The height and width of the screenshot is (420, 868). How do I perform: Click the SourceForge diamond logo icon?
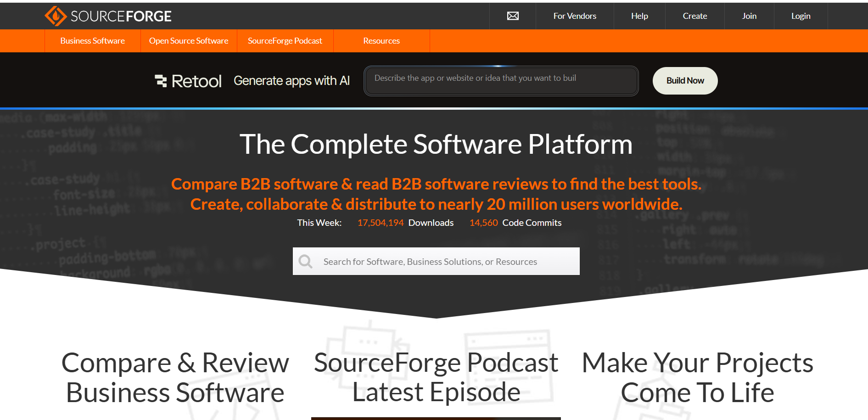[x=56, y=16]
